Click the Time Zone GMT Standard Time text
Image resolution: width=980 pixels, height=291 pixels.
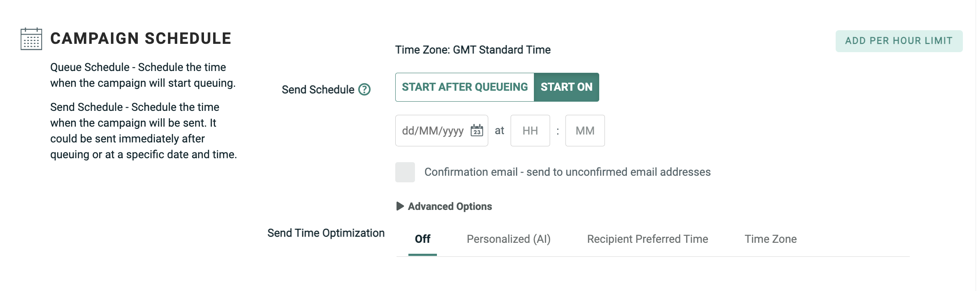pos(472,50)
